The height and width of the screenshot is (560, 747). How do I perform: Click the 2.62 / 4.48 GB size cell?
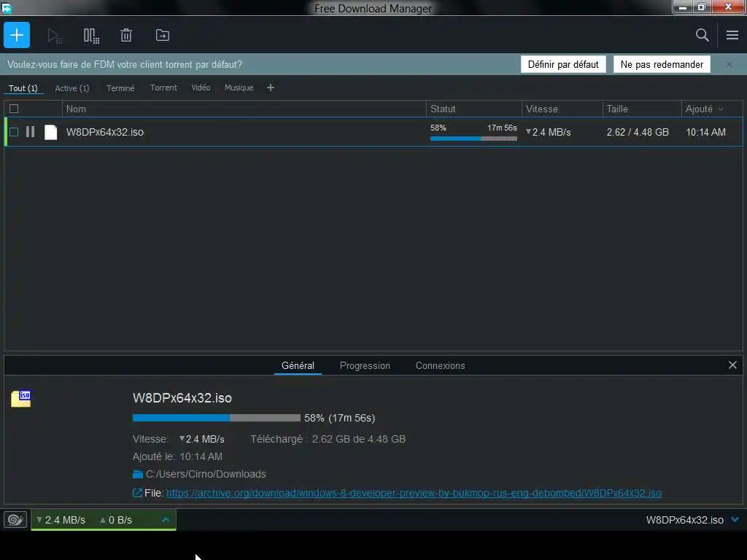pos(638,132)
